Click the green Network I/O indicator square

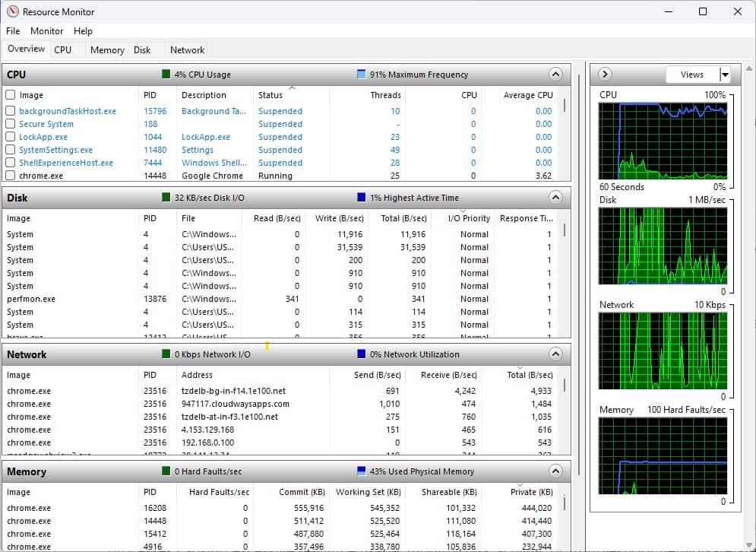coord(166,354)
